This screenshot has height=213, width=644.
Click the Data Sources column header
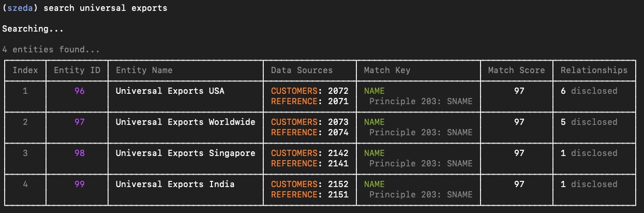pyautogui.click(x=302, y=70)
